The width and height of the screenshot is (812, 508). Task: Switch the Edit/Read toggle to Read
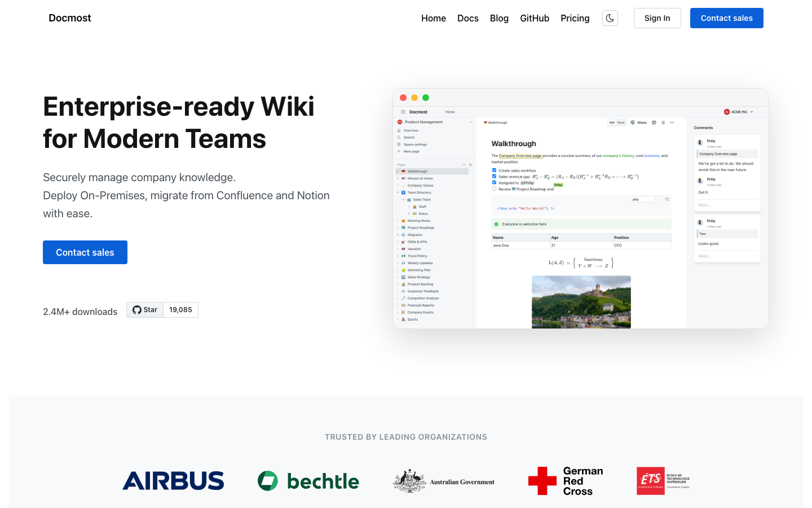tap(621, 122)
